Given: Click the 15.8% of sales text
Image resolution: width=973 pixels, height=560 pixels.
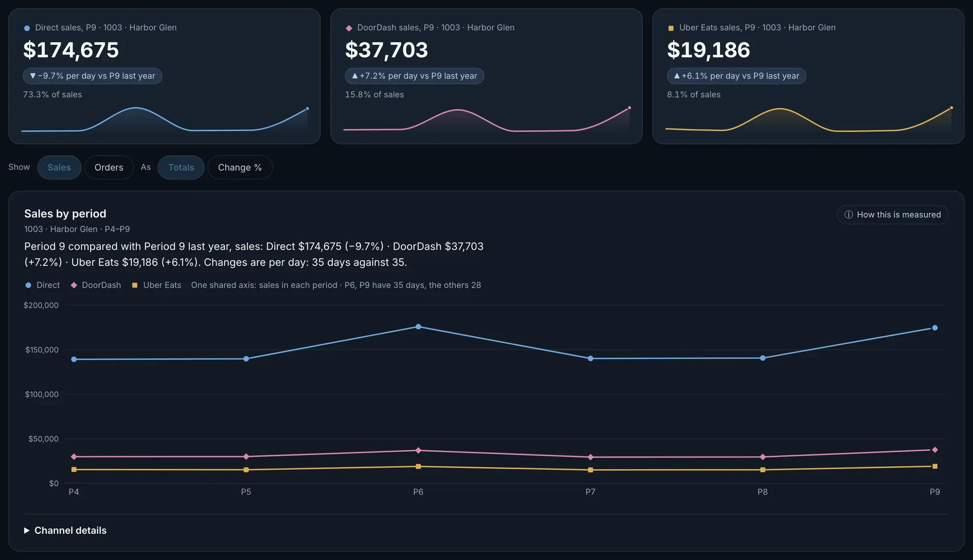Looking at the screenshot, I should coord(375,94).
